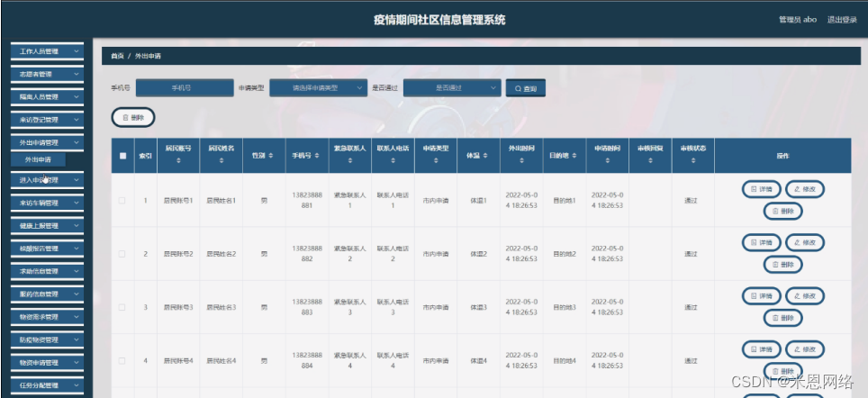Click the 体温 column sort icon
The width and height of the screenshot is (868, 398).
tap(485, 156)
